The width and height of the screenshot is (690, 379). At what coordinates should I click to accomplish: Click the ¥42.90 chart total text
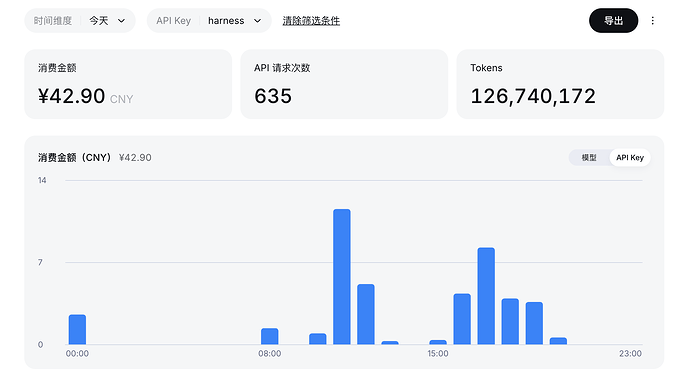coord(135,158)
